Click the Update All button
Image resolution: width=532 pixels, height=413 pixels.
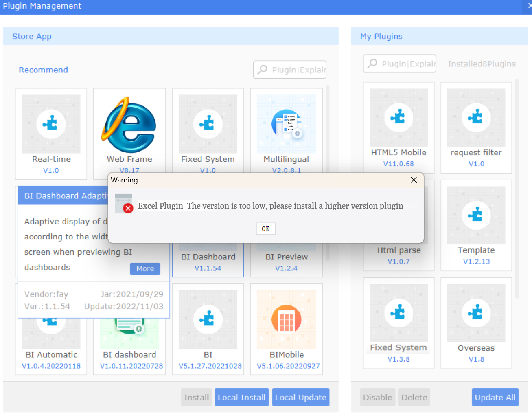coord(495,397)
